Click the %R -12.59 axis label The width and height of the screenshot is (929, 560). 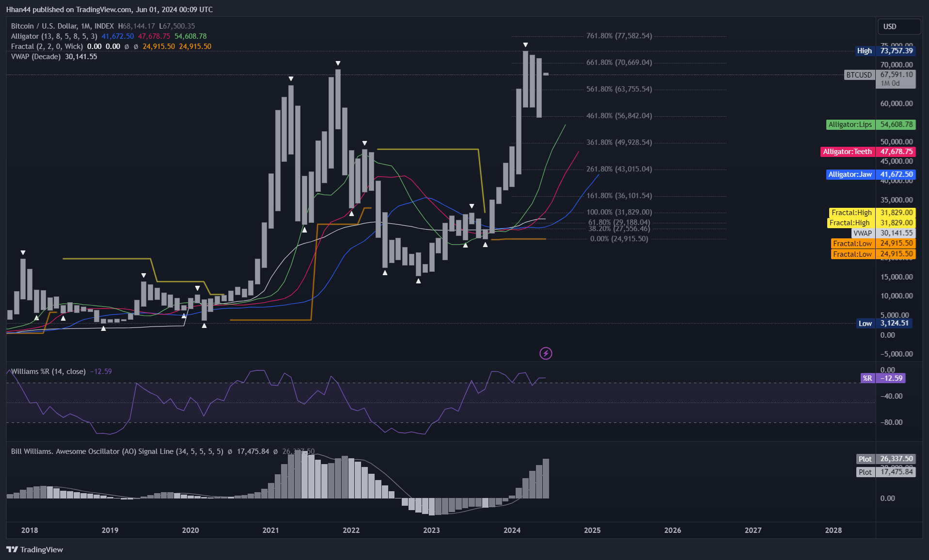tap(883, 378)
